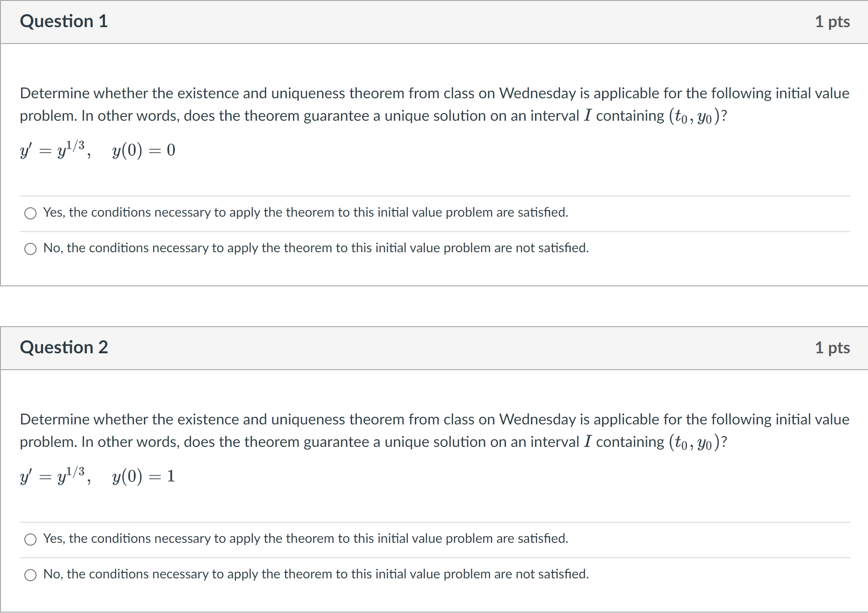868x613 pixels.
Task: Click the "1 pts" label on Question 2
Action: (832, 348)
